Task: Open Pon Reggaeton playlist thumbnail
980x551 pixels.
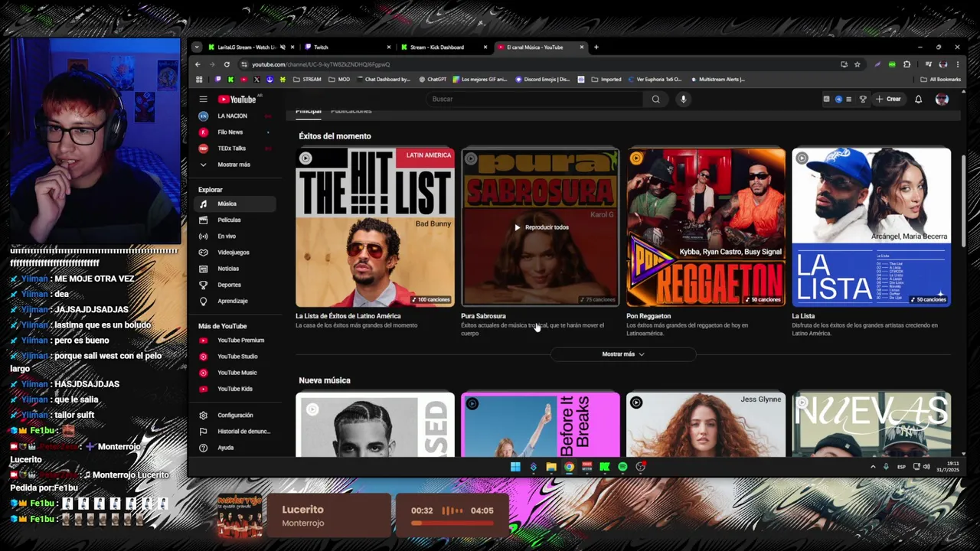Action: [706, 227]
